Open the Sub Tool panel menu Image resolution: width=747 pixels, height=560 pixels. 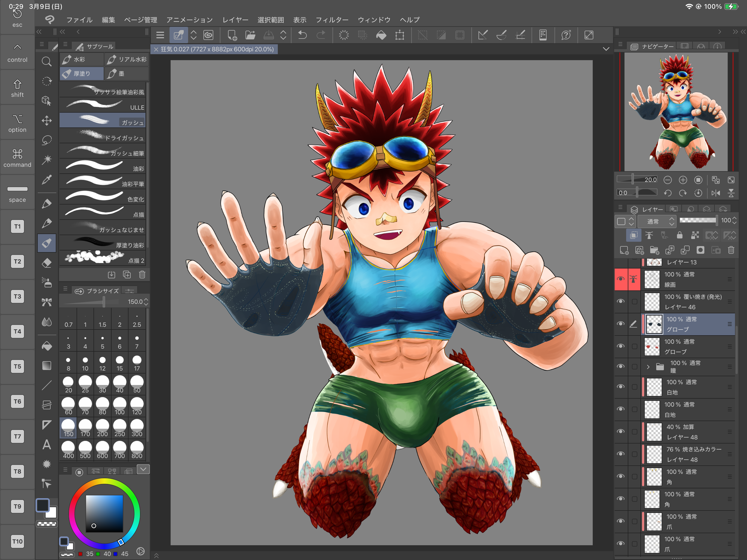[65, 44]
